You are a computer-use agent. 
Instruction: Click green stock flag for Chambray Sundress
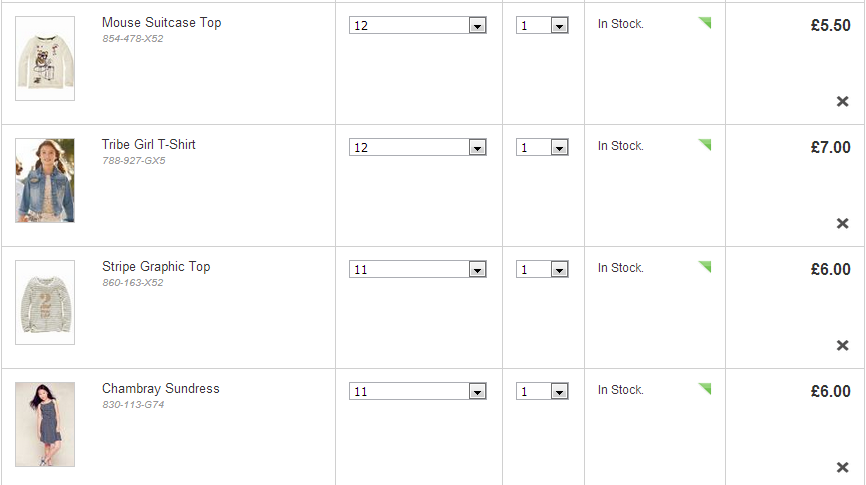[x=705, y=389]
